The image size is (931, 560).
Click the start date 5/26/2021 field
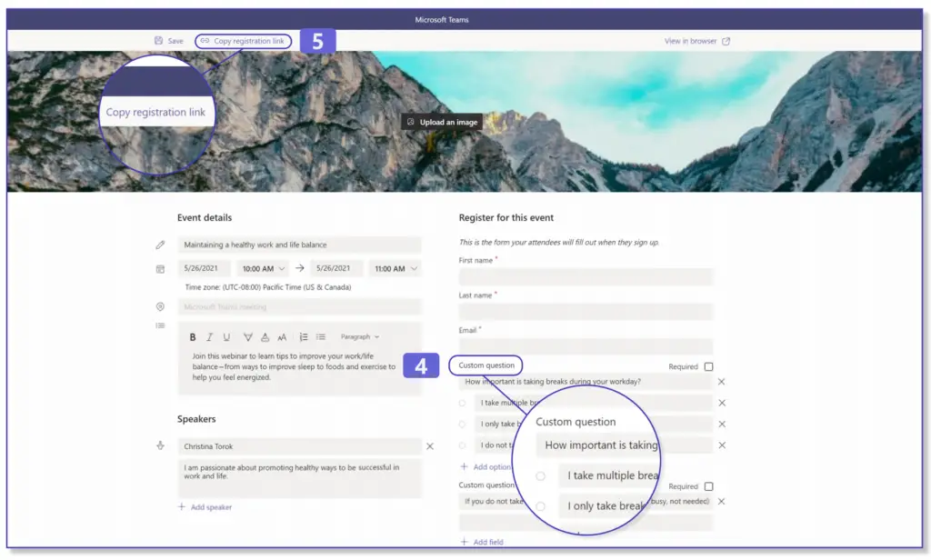(204, 268)
